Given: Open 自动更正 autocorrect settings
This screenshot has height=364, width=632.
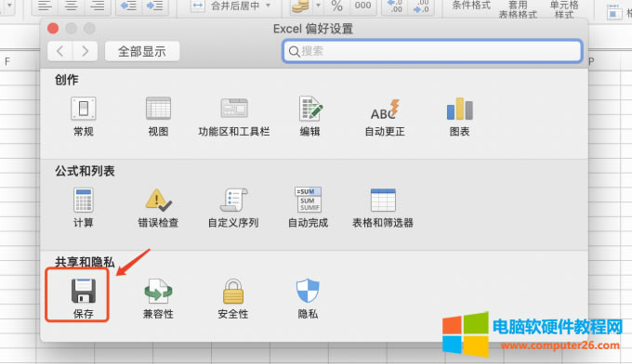Looking at the screenshot, I should [x=385, y=117].
